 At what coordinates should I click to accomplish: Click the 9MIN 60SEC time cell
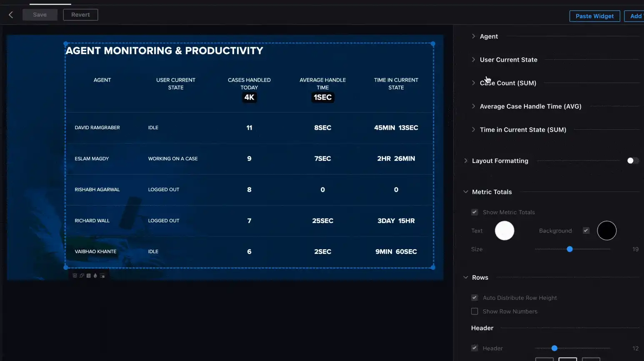click(396, 252)
